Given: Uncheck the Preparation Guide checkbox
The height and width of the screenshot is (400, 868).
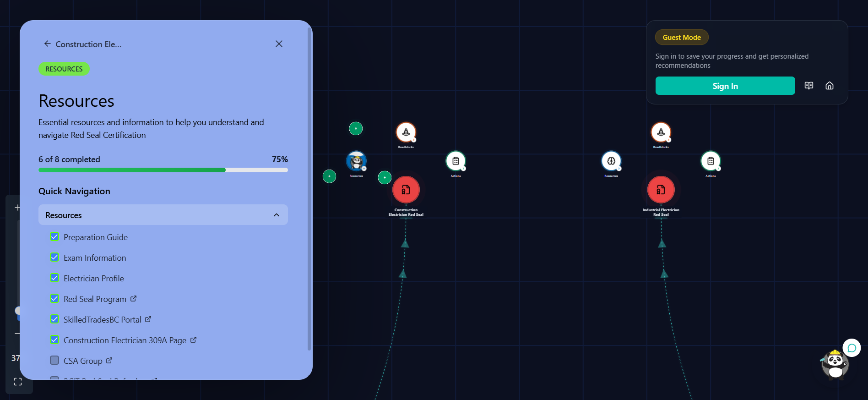Looking at the screenshot, I should click(x=54, y=237).
